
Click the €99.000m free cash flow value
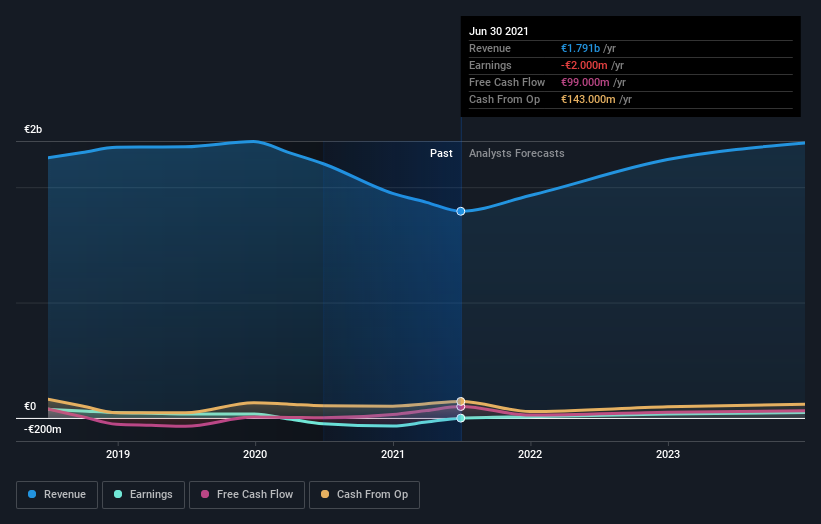click(x=585, y=82)
